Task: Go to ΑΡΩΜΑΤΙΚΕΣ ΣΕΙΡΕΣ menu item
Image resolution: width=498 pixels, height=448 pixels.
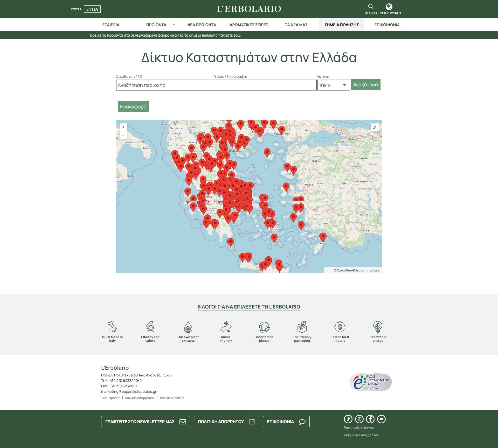Action: click(249, 25)
